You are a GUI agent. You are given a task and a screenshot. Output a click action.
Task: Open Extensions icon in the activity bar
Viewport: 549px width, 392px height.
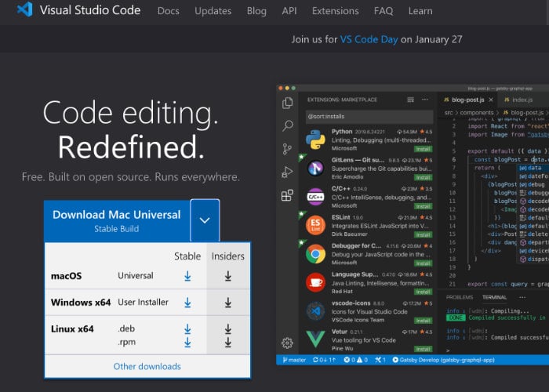[x=287, y=195]
